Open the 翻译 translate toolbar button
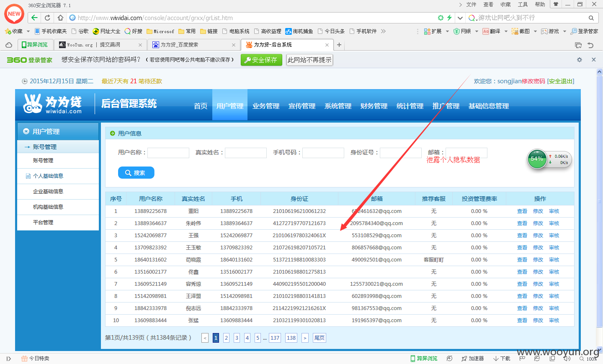603x364 pixels. pos(492,31)
